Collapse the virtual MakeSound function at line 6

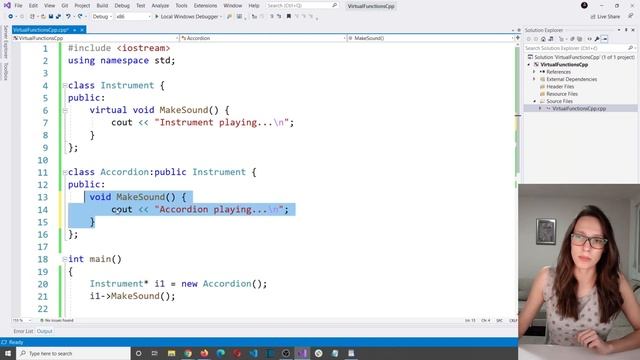tap(65, 110)
